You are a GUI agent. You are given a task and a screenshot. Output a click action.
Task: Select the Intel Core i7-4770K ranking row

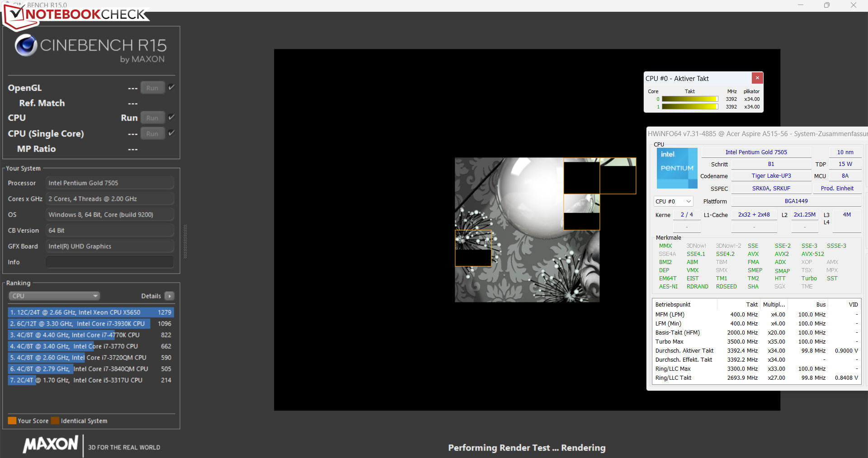click(91, 335)
